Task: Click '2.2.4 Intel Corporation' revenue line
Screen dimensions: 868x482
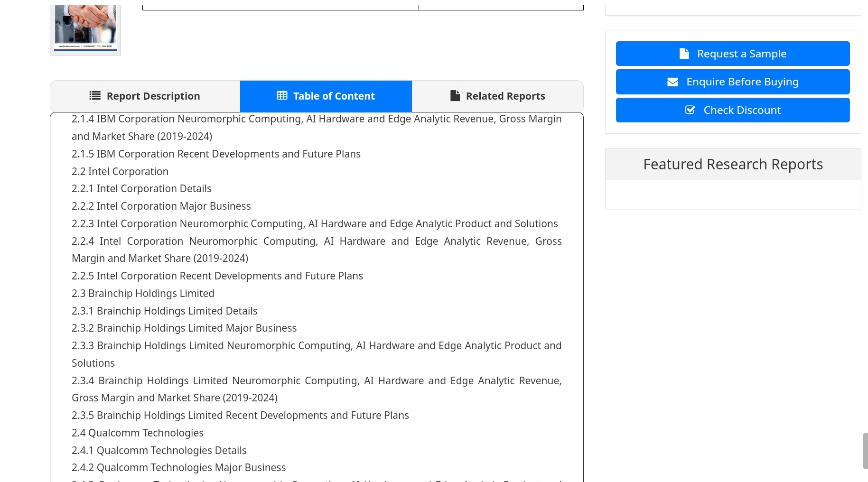Action: point(317,250)
